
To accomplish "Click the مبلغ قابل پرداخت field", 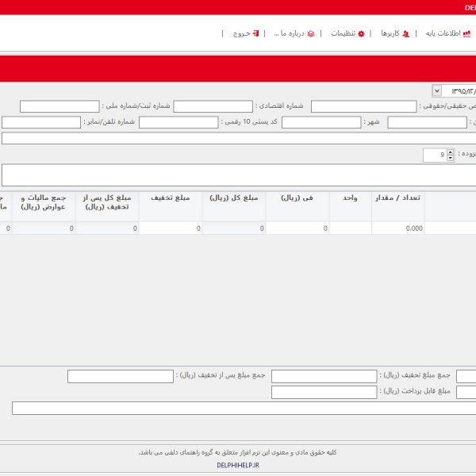I will coord(324,392).
